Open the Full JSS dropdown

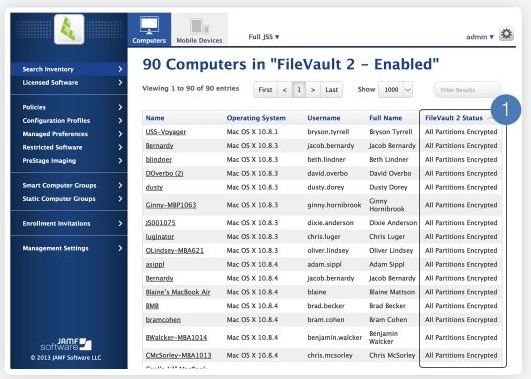click(264, 37)
